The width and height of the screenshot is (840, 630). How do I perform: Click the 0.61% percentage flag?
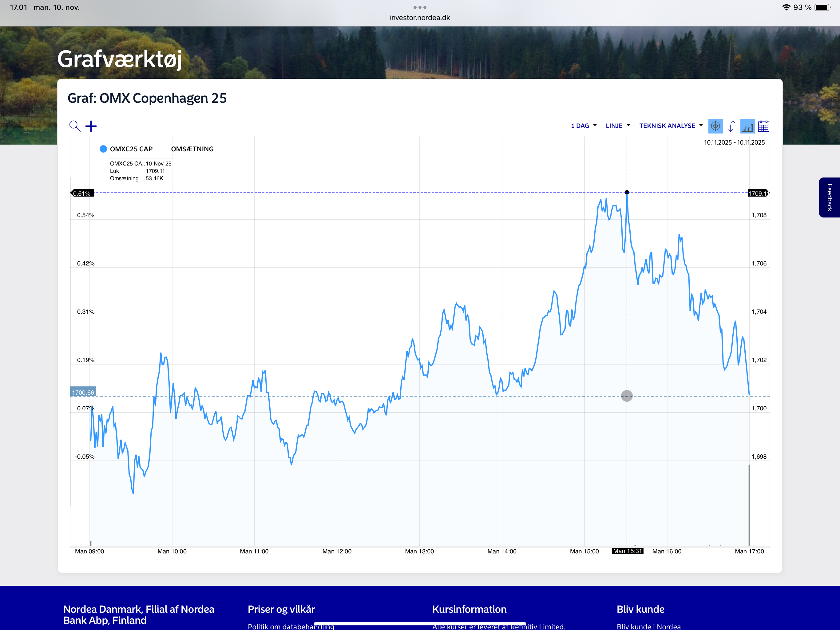click(82, 193)
